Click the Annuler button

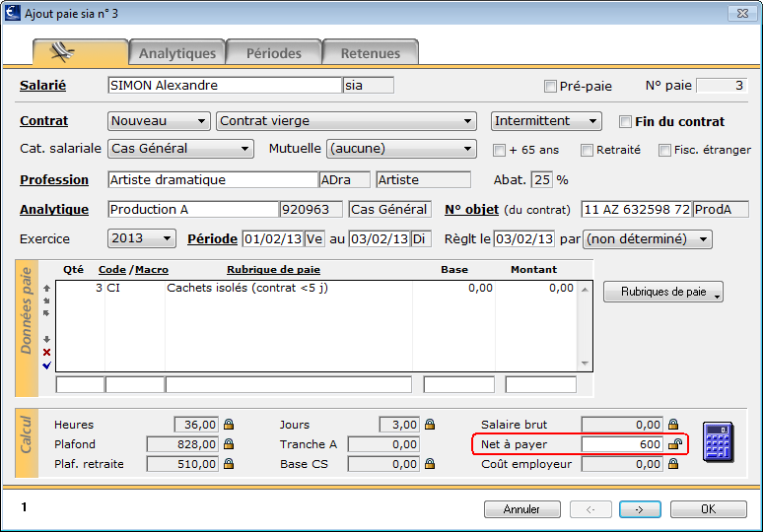point(522,509)
